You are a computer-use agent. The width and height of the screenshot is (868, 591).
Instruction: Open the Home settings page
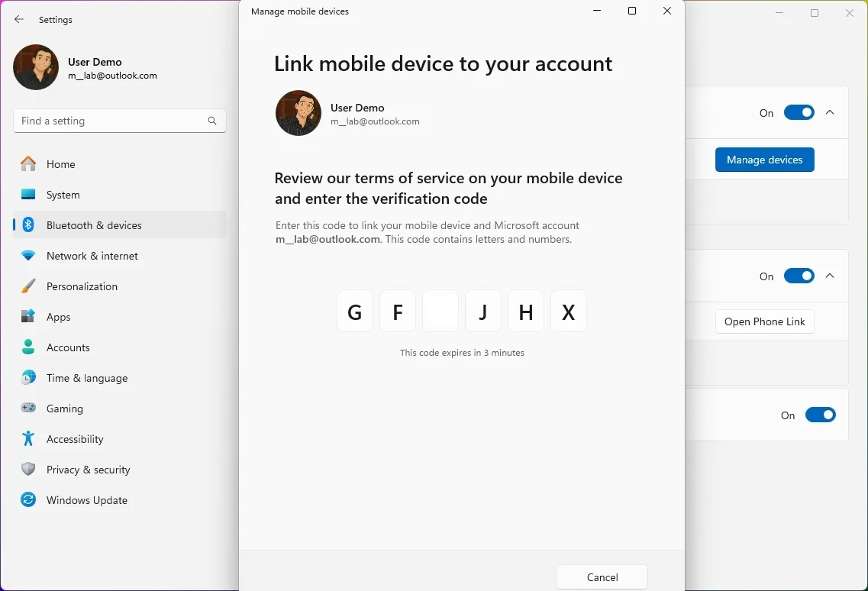120,164
